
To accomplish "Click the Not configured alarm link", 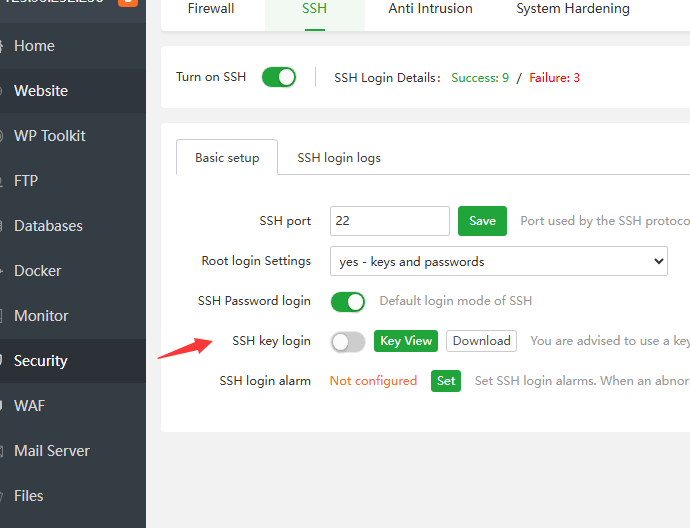I will tap(373, 381).
